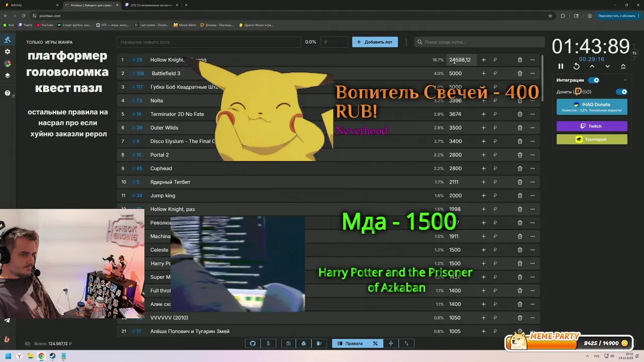Open Steam from the taskbar
The image size is (644, 362).
52,356
